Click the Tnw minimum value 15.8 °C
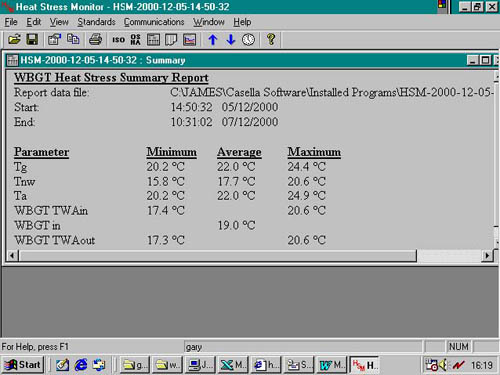This screenshot has width=500, height=375. (166, 182)
